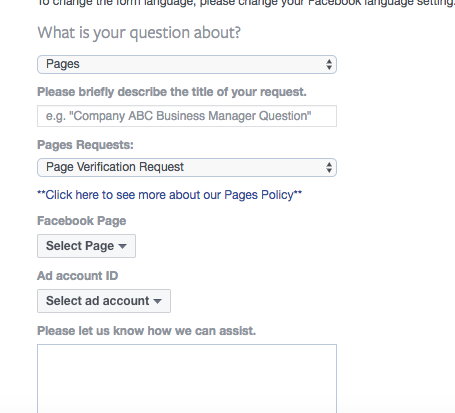Click the caret triangle next to Select Page
Viewport: 455px width, 413px height.
pyautogui.click(x=122, y=246)
